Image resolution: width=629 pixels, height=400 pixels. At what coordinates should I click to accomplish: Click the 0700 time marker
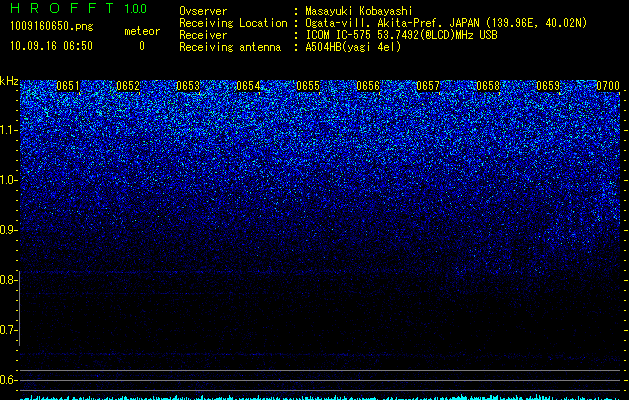click(x=608, y=86)
